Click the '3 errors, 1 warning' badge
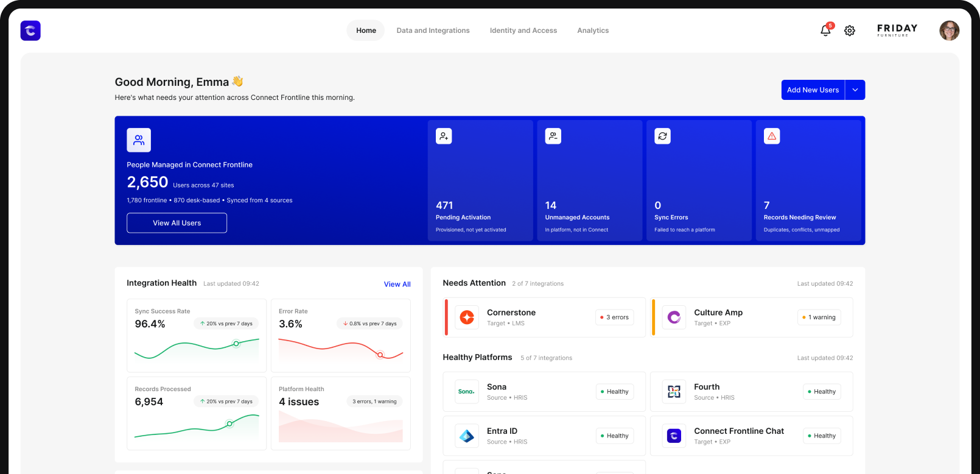Viewport: 980px width, 474px height. point(374,401)
